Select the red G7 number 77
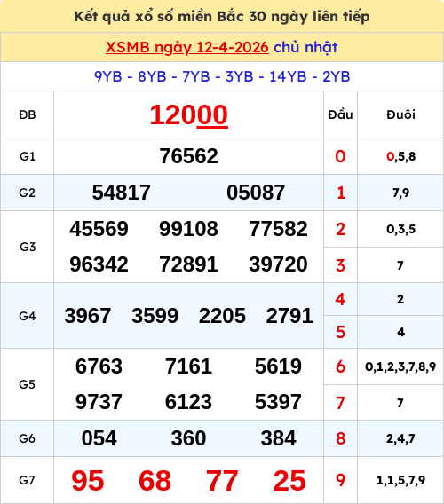Image resolution: width=444 pixels, height=504 pixels. point(222,481)
